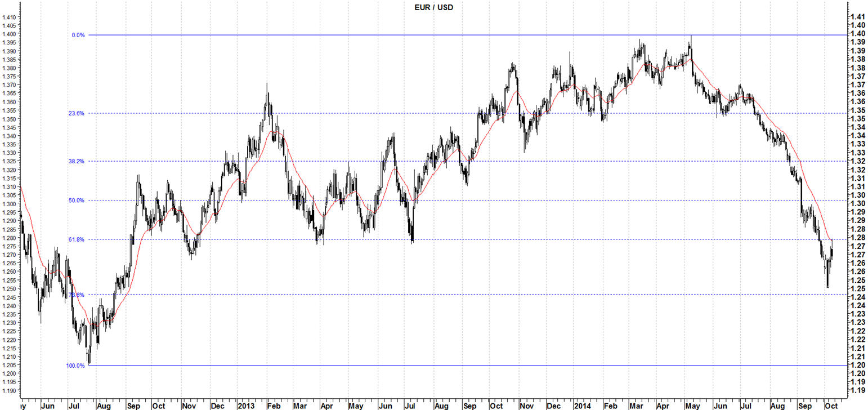868x414 pixels.
Task: Click the "1.390" left-axis price label
Action: 9,51
